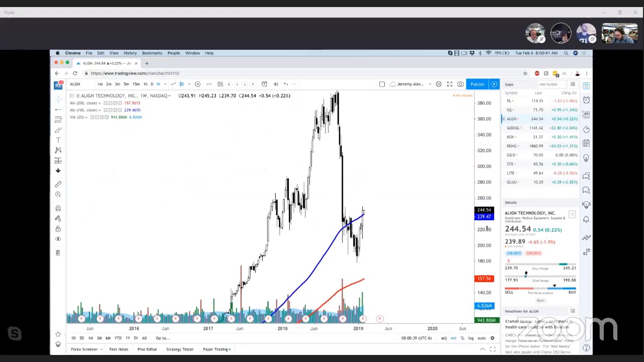Screen dimensions: 644x362
Task: Open Chrome File menu
Action: tap(89, 53)
